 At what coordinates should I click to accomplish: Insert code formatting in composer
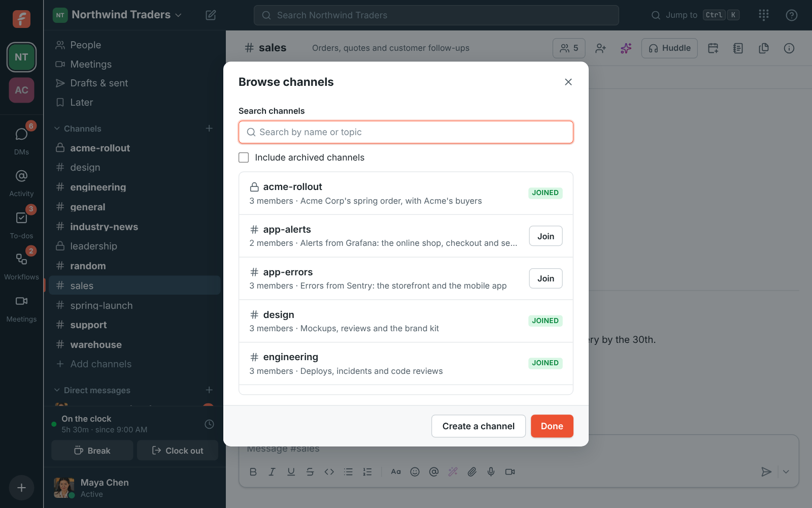click(x=329, y=472)
